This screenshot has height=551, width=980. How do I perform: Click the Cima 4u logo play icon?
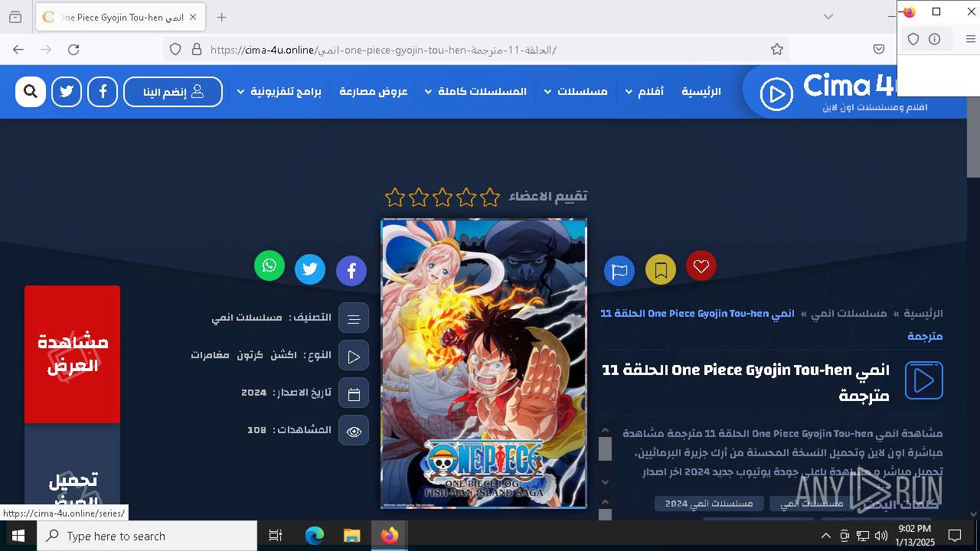click(776, 94)
